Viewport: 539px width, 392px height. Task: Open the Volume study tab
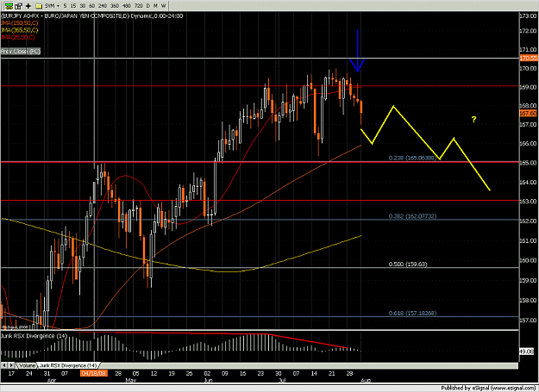click(27, 365)
